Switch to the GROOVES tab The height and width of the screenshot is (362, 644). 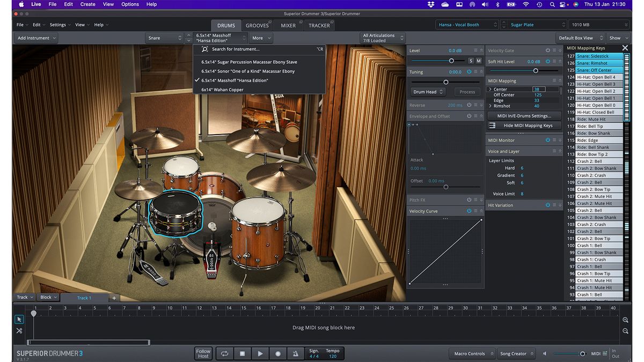[258, 25]
